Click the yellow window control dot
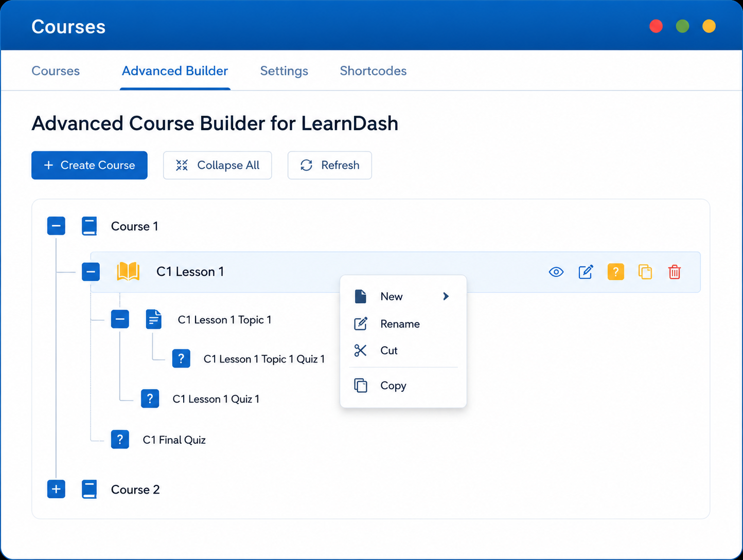The image size is (743, 560). (x=709, y=26)
